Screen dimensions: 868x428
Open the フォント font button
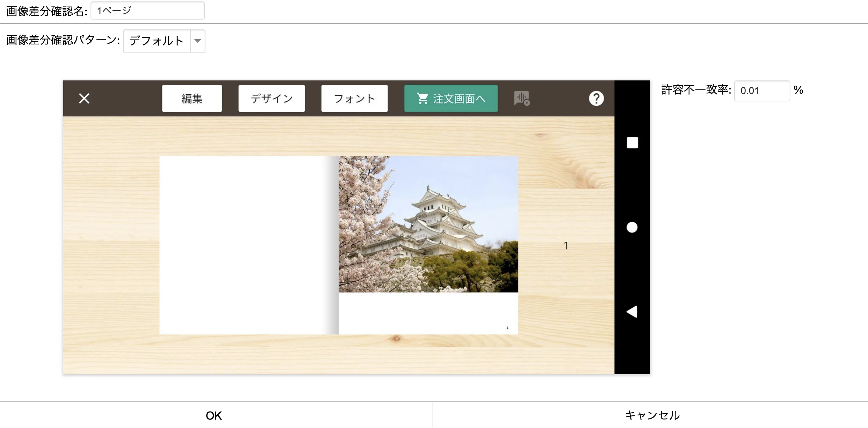[x=354, y=98]
